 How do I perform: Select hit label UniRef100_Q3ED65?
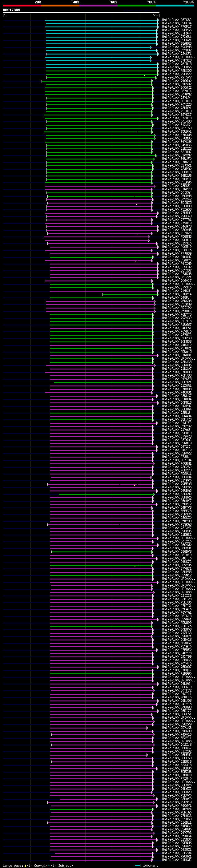[x=177, y=67]
